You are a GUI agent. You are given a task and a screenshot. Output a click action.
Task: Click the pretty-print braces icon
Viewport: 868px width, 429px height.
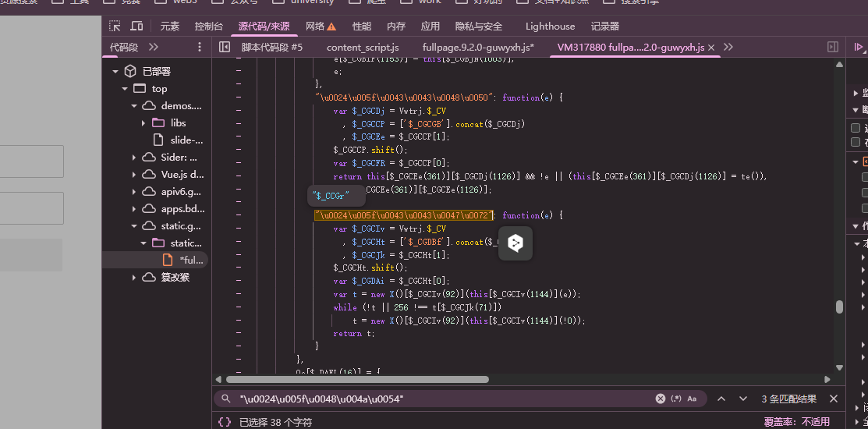click(224, 422)
